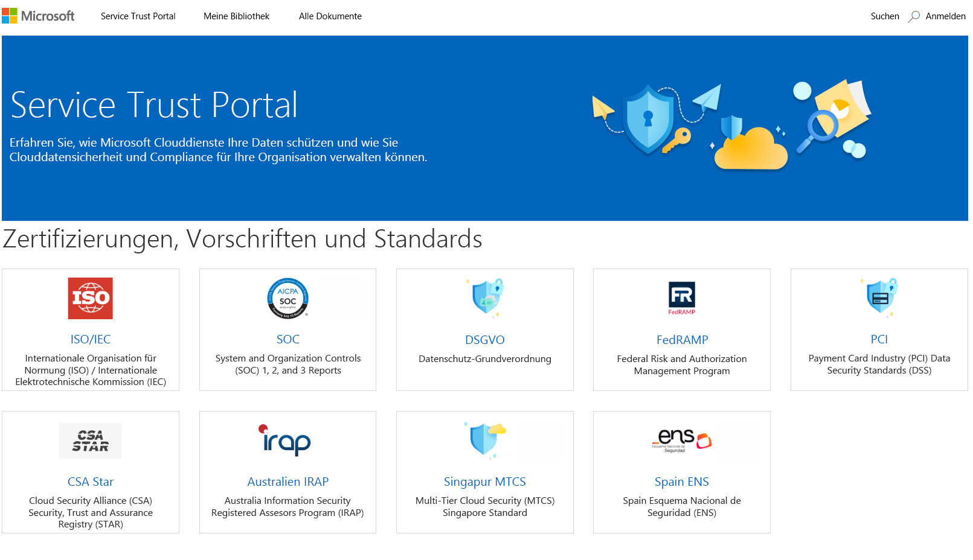
Task: Click the CSA STAR logo
Action: [91, 441]
